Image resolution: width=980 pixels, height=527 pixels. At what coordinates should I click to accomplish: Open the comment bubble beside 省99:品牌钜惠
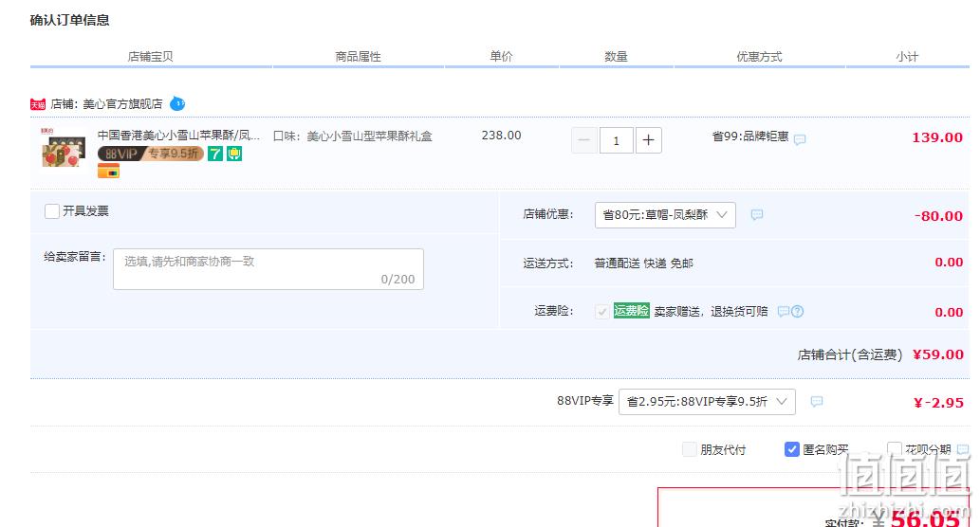(800, 139)
